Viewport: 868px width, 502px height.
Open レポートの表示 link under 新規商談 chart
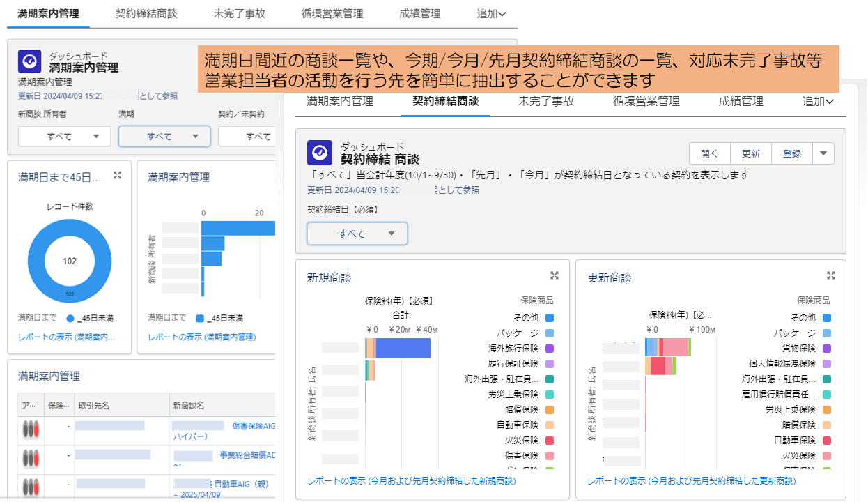click(411, 480)
